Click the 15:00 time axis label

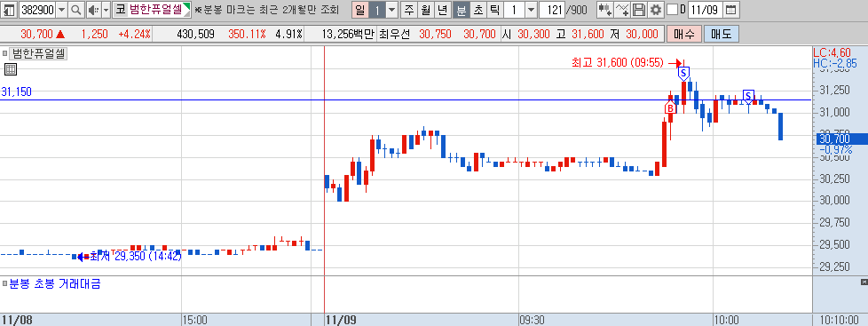(194, 320)
